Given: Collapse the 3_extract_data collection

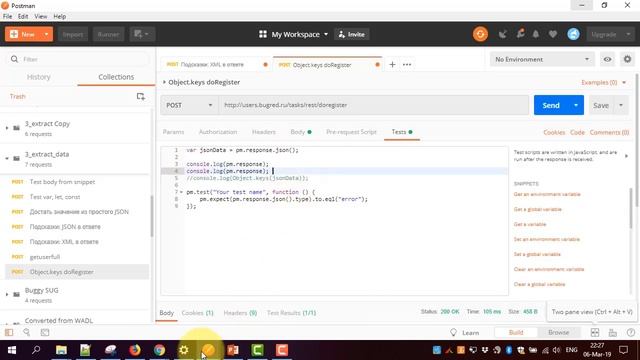Looking at the screenshot, I should tap(7, 158).
